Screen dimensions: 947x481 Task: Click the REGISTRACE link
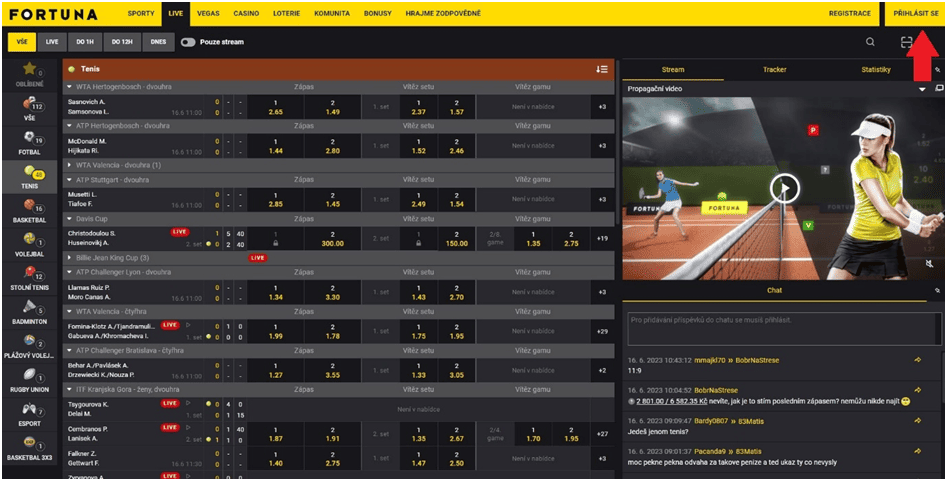(x=849, y=13)
